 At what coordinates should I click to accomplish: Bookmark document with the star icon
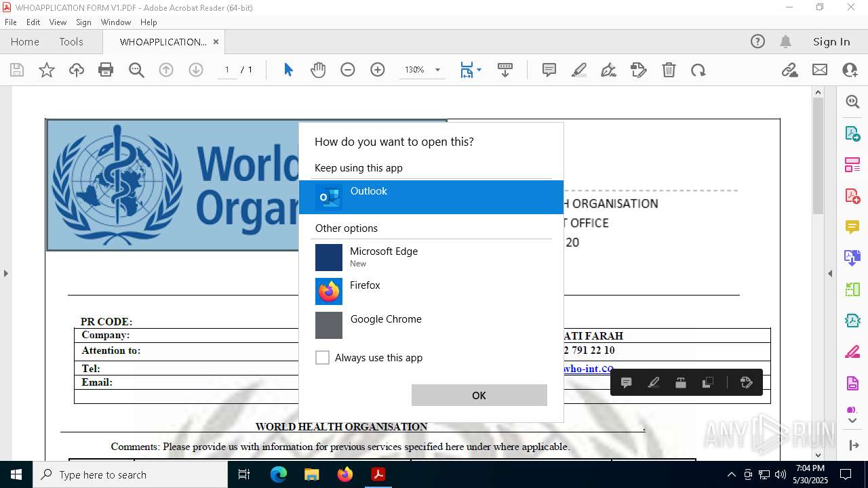pyautogui.click(x=47, y=70)
